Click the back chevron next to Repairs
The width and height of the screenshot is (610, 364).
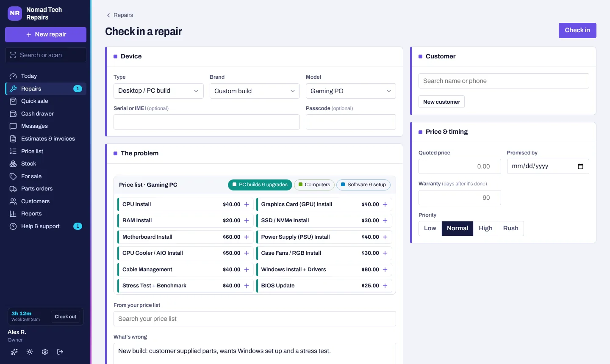pyautogui.click(x=108, y=15)
